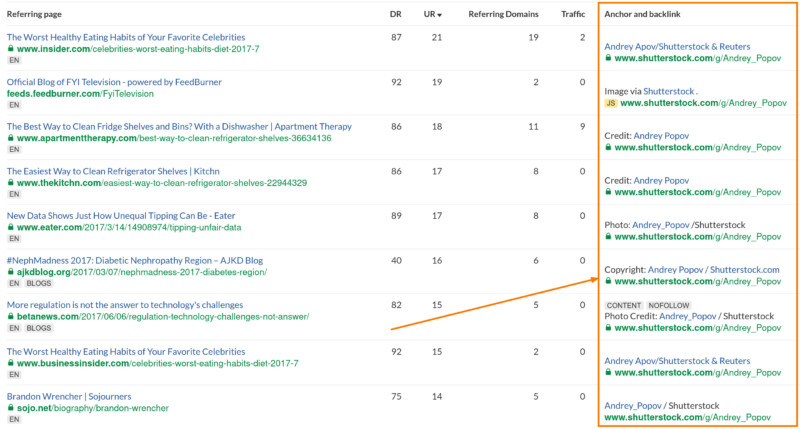Click BLOGS tag under ajkdblog.org row
This screenshot has width=800, height=429.
coord(39,283)
